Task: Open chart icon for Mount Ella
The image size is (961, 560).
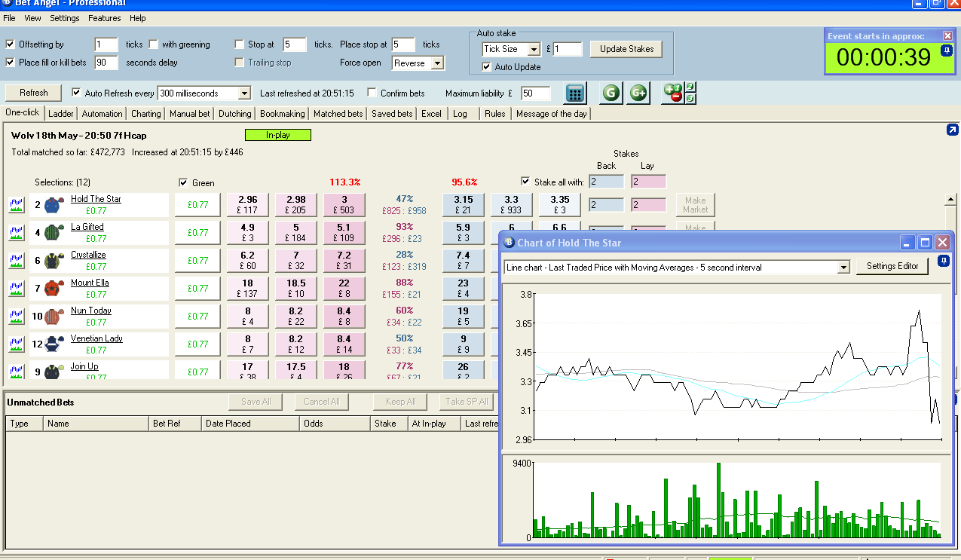Action: pos(17,289)
